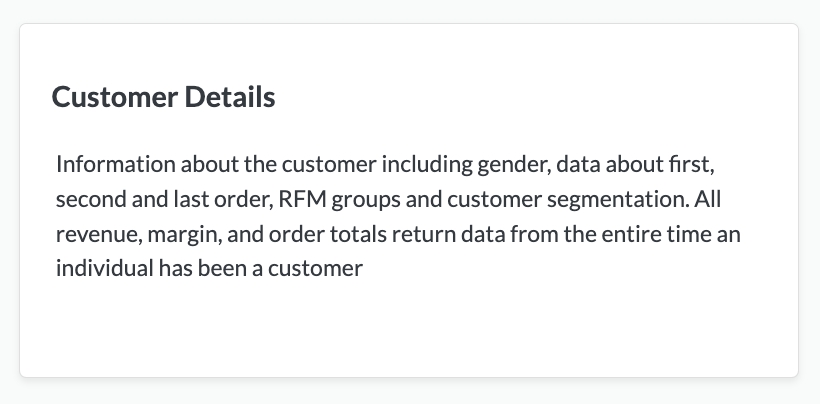Click the Customer Details heading

coord(163,98)
